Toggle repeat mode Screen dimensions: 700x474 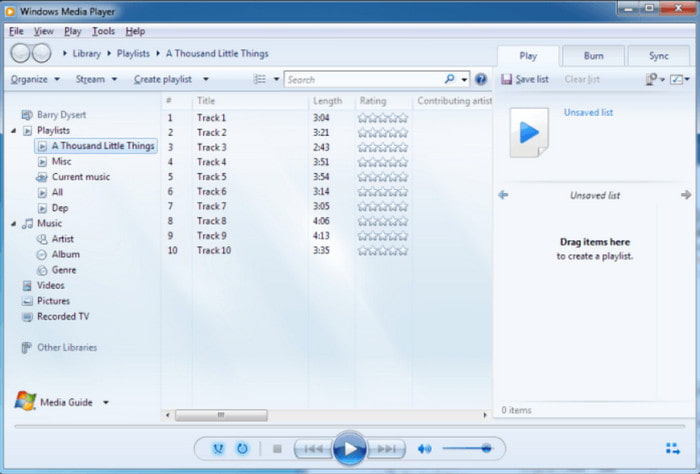[x=242, y=449]
